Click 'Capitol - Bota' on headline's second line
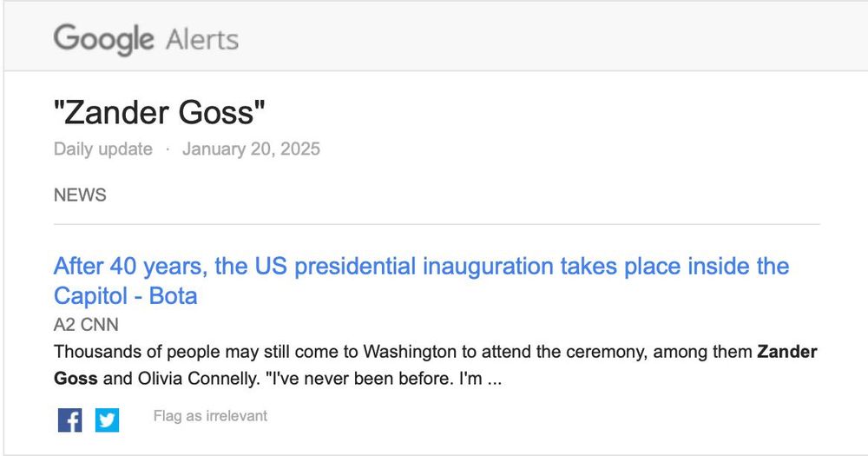 click(126, 295)
